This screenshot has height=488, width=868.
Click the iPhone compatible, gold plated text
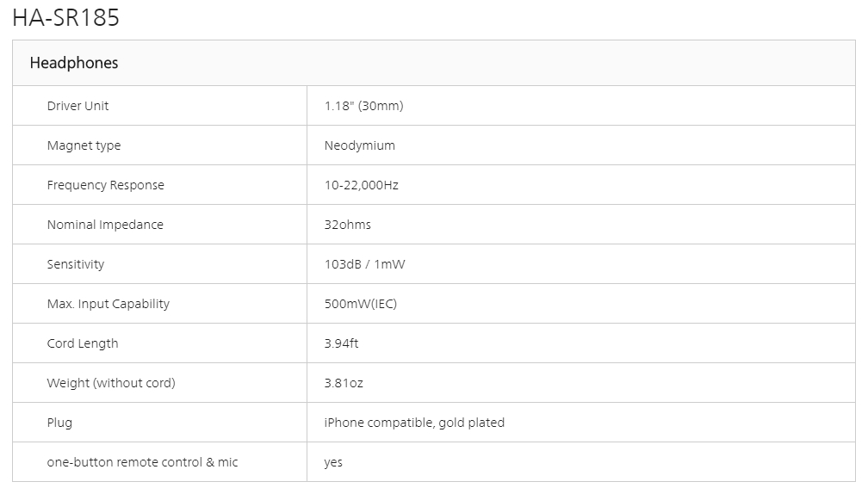tap(414, 423)
